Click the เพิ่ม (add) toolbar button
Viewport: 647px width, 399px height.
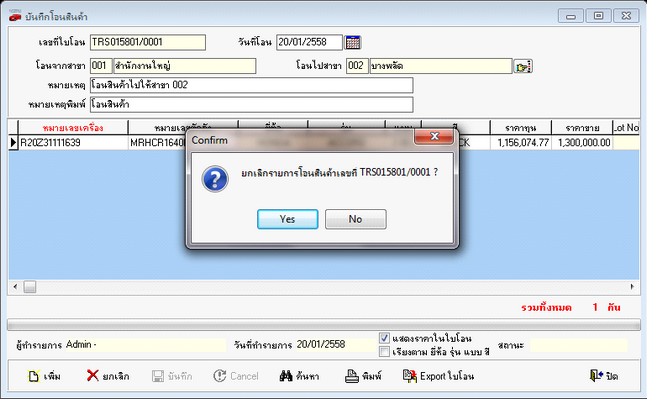[x=44, y=376]
